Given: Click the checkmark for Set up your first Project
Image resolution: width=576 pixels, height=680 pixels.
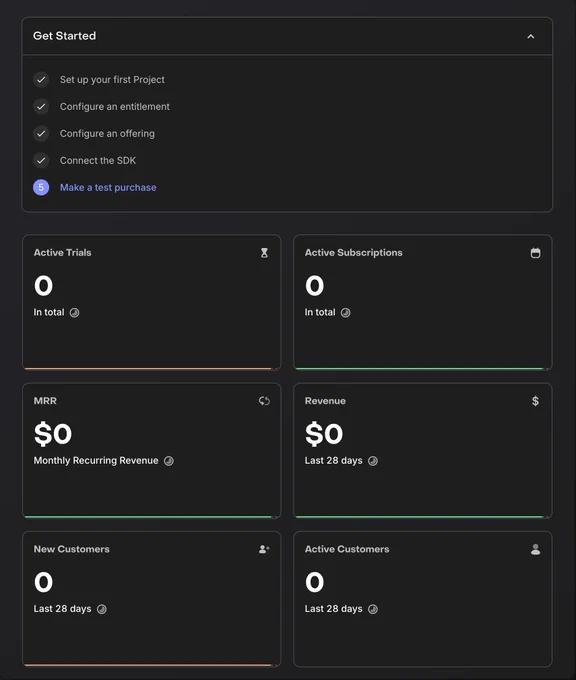Looking at the screenshot, I should 41,80.
